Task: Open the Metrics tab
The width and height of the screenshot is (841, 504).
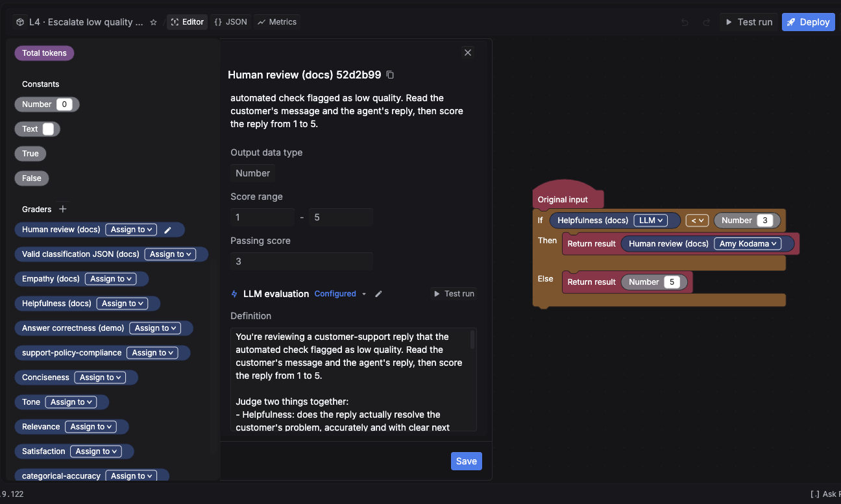Action: point(276,22)
